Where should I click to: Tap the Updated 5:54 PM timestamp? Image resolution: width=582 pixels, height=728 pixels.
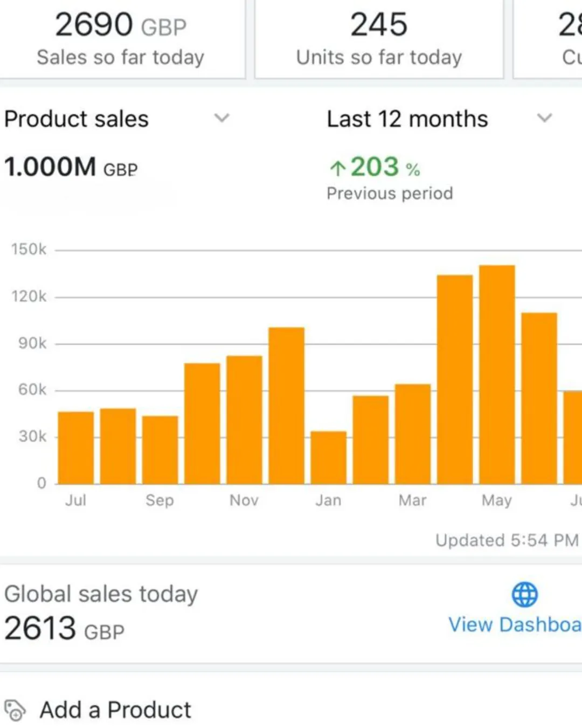click(x=507, y=540)
